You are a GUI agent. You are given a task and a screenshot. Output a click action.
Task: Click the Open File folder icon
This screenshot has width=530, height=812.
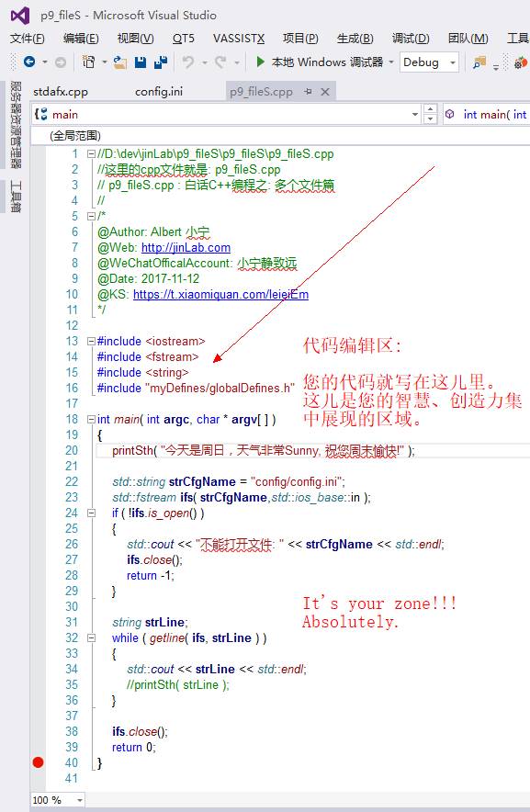point(120,62)
